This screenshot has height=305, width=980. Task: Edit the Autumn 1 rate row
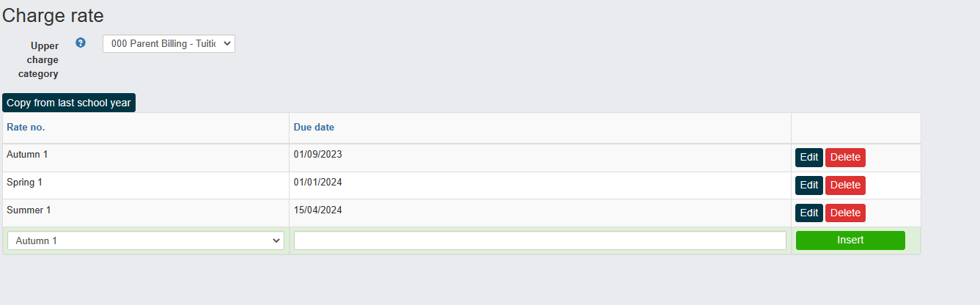[809, 158]
